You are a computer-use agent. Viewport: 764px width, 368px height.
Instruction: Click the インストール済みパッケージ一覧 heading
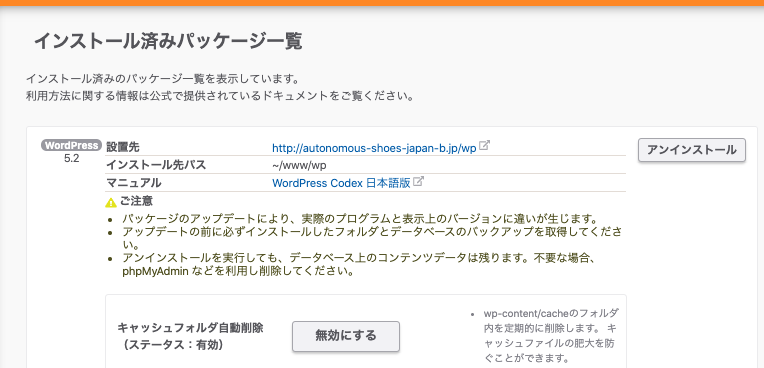168,41
